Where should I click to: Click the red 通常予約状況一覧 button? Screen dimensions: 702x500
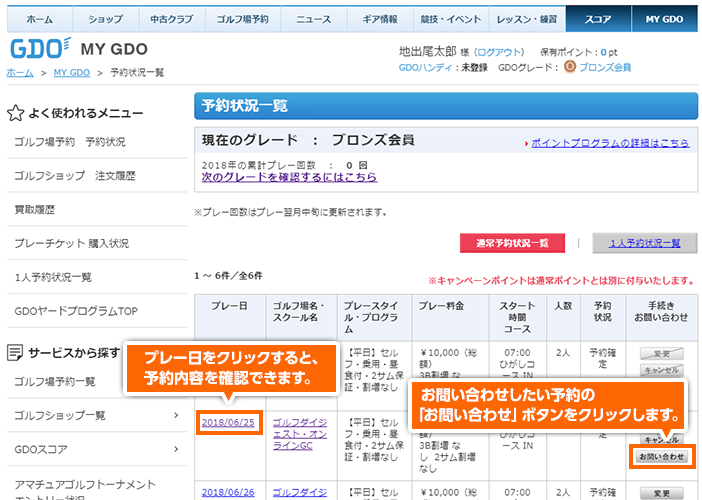coord(512,243)
